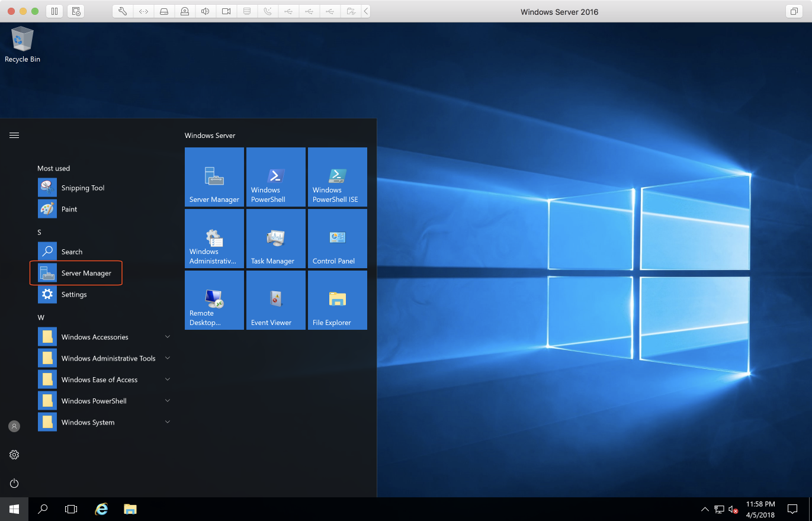Open Paint from the Most used list
Image resolution: width=812 pixels, height=521 pixels.
pos(69,209)
